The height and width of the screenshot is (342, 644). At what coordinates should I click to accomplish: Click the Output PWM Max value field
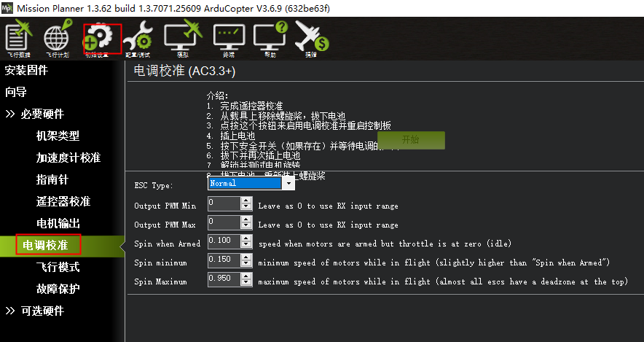[x=224, y=223]
